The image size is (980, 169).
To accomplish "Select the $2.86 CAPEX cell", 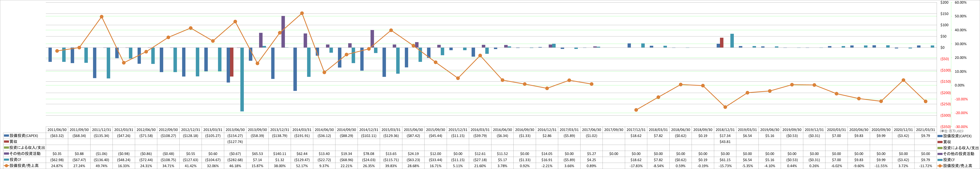I will pos(547,136).
